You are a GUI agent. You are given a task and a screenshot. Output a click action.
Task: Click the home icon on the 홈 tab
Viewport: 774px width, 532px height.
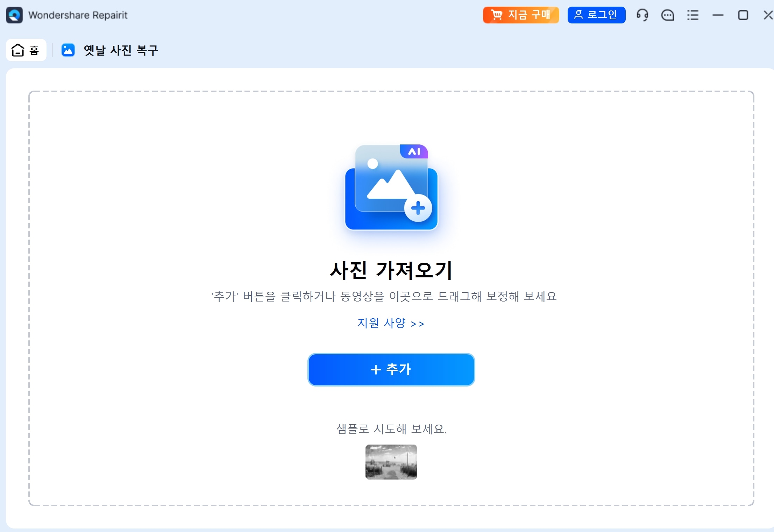coord(17,50)
